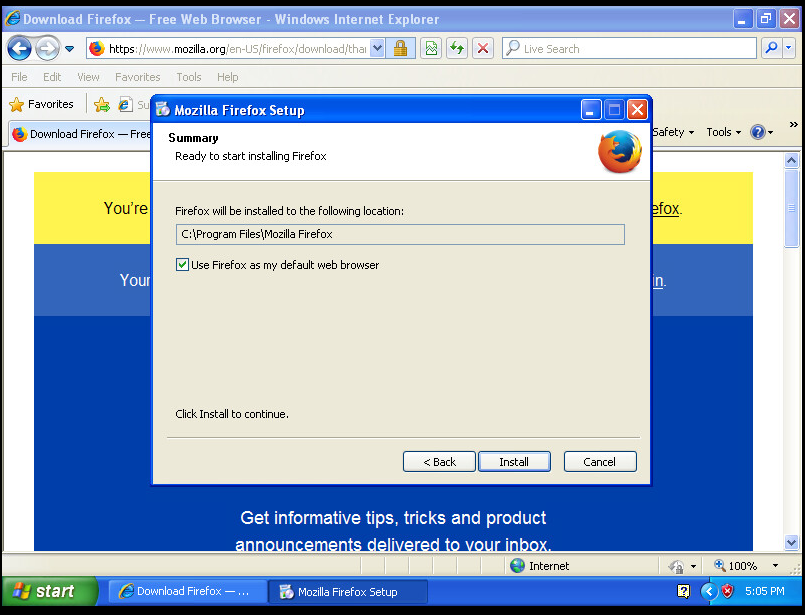Open recent pages dropdown next to forward arrow
Screen dimensions: 805x615
tap(69, 49)
